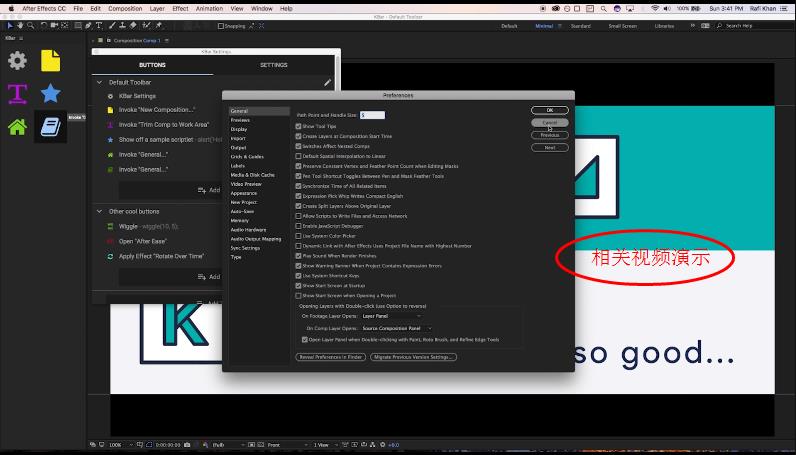Open the Composition menu
This screenshot has height=455, width=796.
pyautogui.click(x=125, y=8)
